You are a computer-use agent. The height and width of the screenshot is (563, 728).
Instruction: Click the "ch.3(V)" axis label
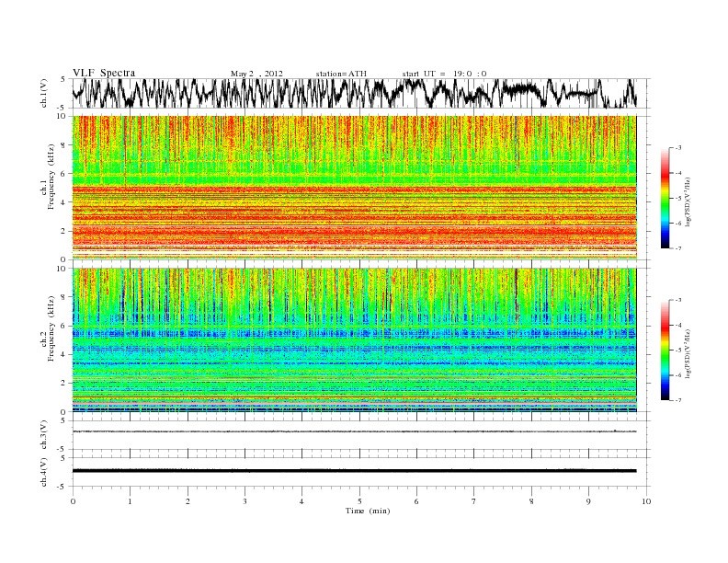pyautogui.click(x=43, y=435)
